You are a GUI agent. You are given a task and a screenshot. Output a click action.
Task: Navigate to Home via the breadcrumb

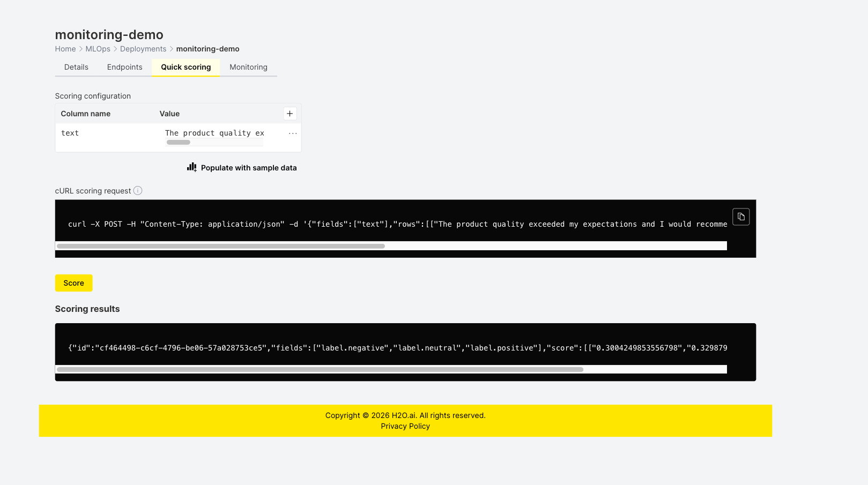pos(65,49)
